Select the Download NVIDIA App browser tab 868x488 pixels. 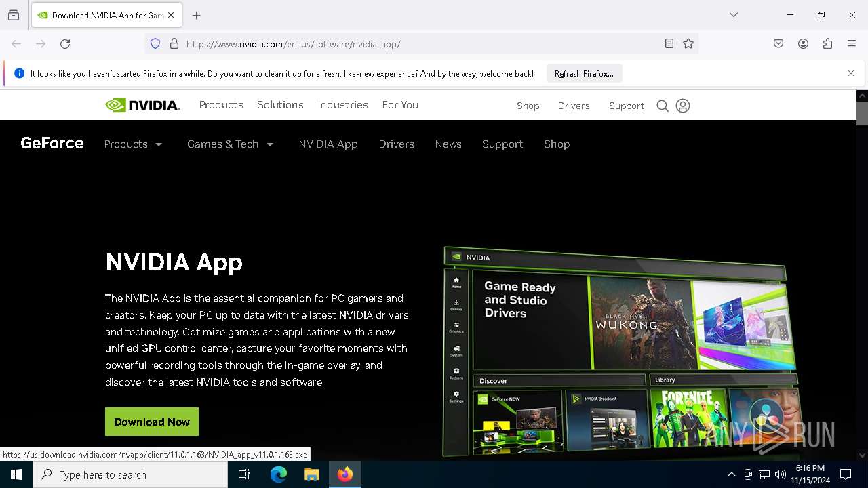point(106,15)
